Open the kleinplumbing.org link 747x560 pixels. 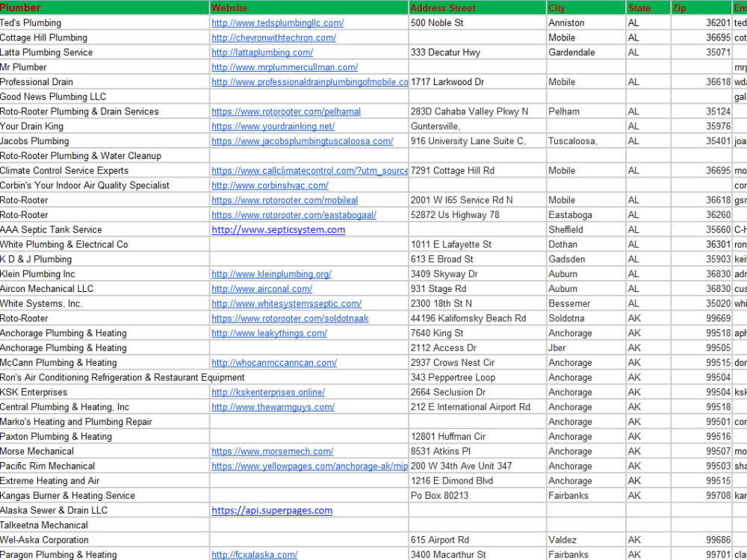click(x=271, y=274)
